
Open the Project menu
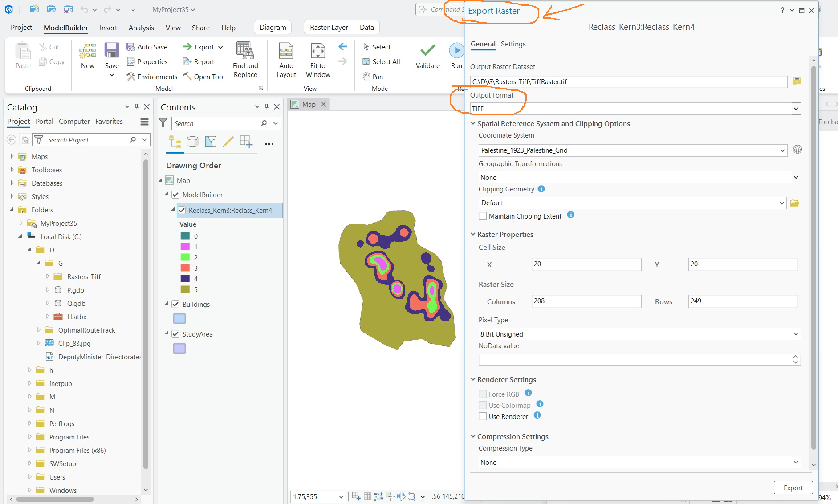click(21, 28)
